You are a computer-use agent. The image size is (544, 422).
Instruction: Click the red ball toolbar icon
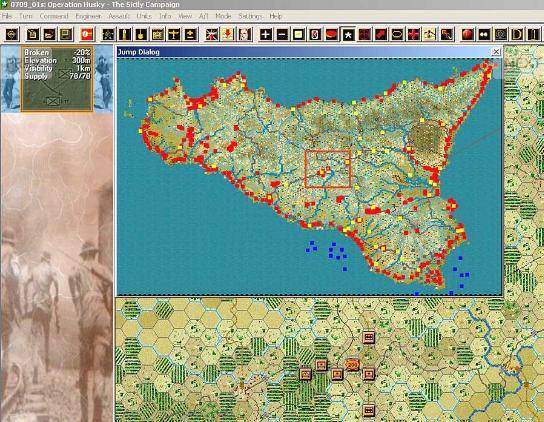pos(468,34)
